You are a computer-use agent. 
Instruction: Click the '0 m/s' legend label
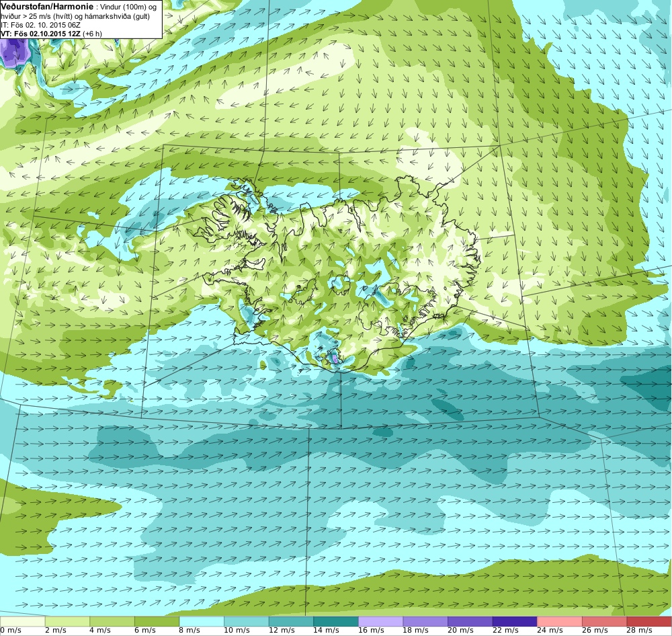point(11,631)
